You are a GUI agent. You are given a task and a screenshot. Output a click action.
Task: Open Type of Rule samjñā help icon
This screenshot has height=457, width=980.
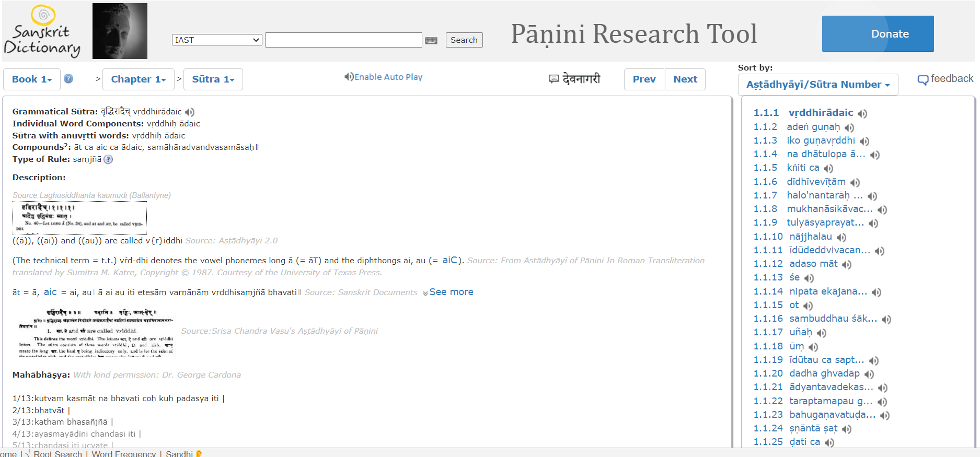tap(108, 159)
